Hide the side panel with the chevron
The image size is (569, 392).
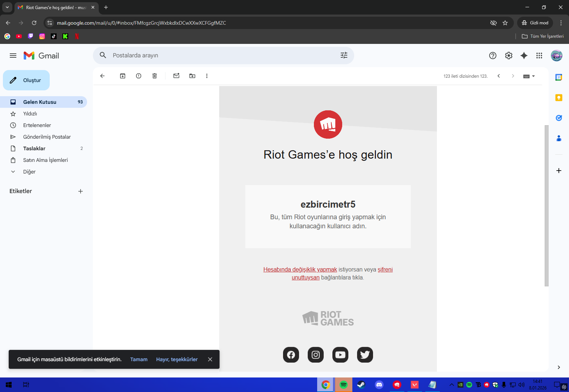559,367
